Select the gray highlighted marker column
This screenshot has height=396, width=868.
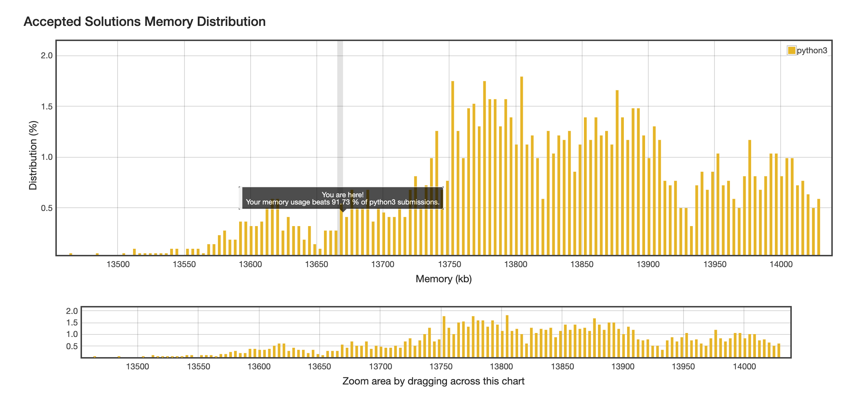(340, 108)
